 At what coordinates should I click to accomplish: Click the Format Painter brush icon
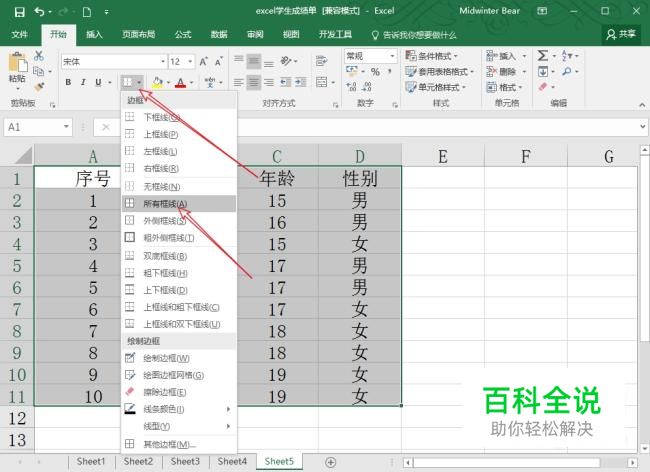[x=39, y=87]
